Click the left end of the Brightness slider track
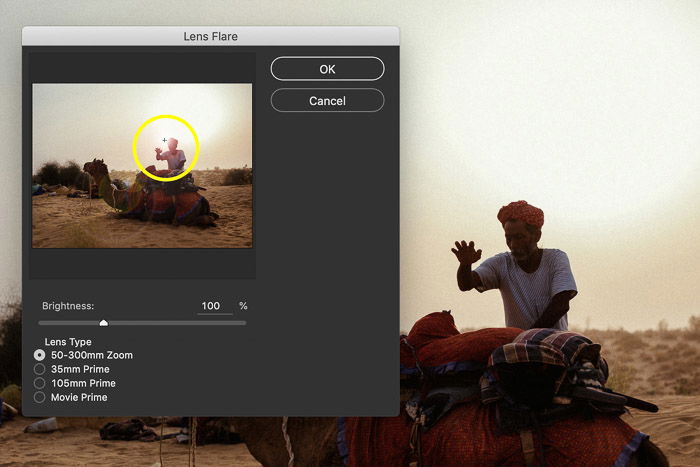The height and width of the screenshot is (467, 700). (x=41, y=323)
